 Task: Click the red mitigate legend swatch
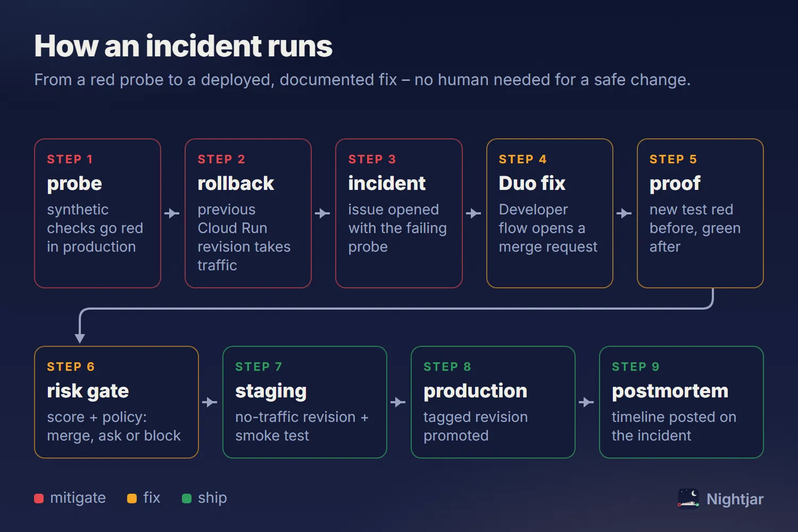pos(39,498)
